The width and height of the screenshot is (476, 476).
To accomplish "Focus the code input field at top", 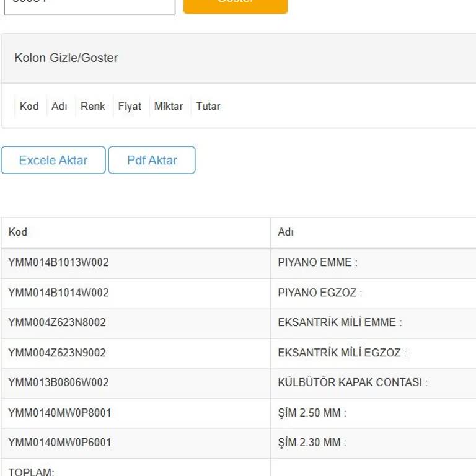I will point(89,6).
